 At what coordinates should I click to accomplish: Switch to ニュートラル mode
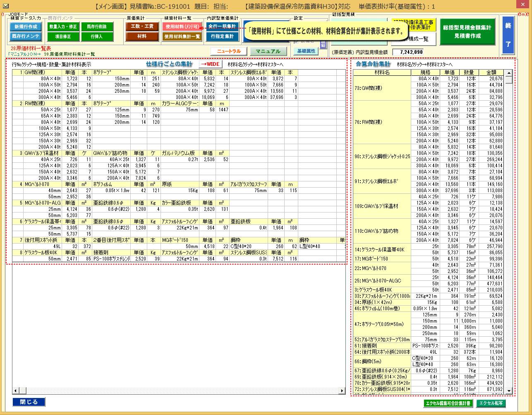click(228, 51)
